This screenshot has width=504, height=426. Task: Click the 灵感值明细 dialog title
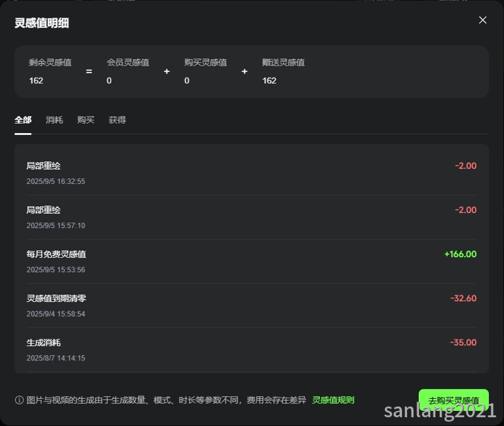click(x=42, y=23)
